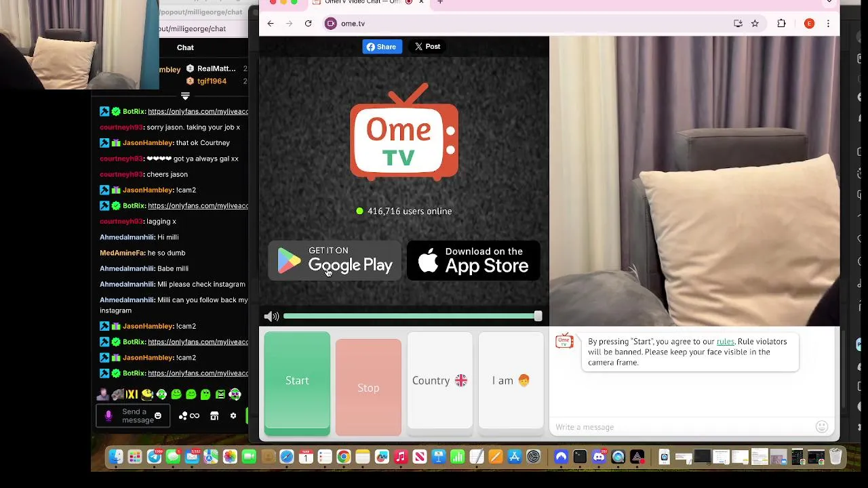This screenshot has width=868, height=488.
Task: Share OmeTV on Facebook
Action: [x=382, y=47]
